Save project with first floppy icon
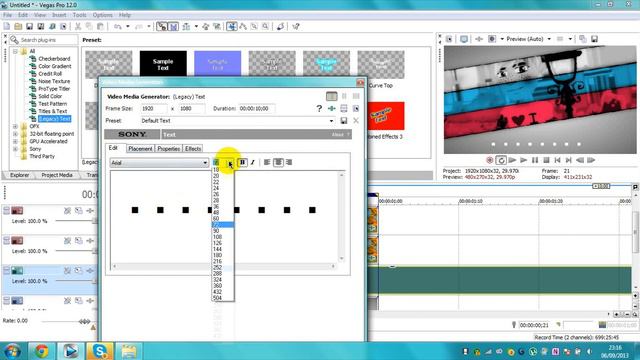Image resolution: width=640 pixels, height=360 pixels. point(29,27)
